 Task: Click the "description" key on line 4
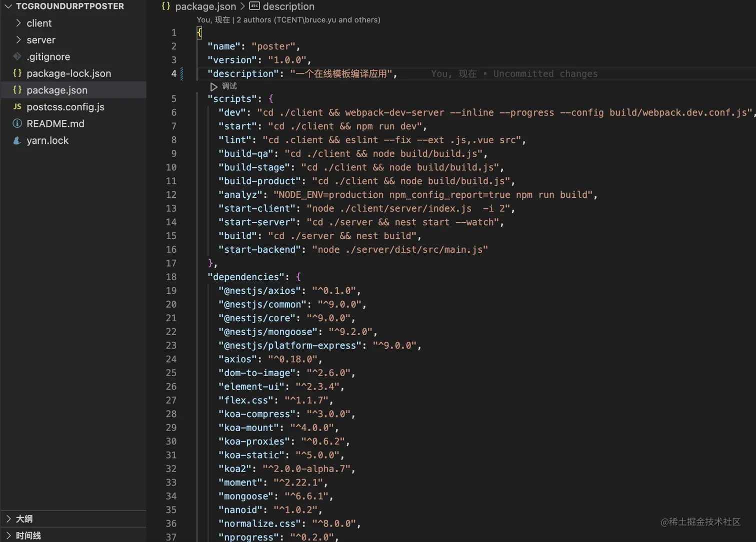coord(243,74)
